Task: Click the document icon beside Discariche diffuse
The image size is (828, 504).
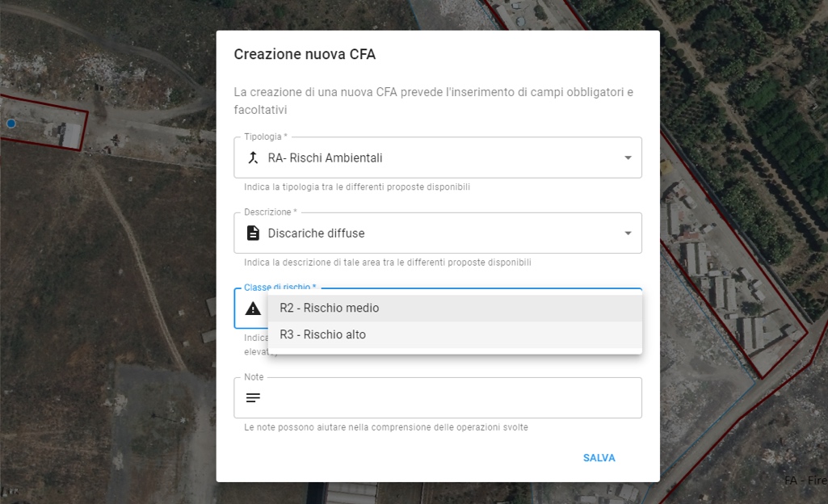Action: pos(253,233)
